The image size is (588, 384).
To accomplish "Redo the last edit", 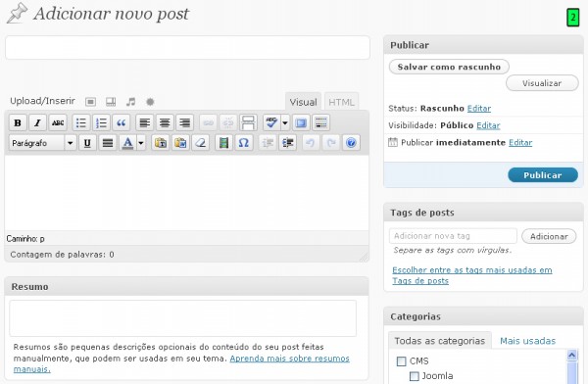I will point(331,143).
